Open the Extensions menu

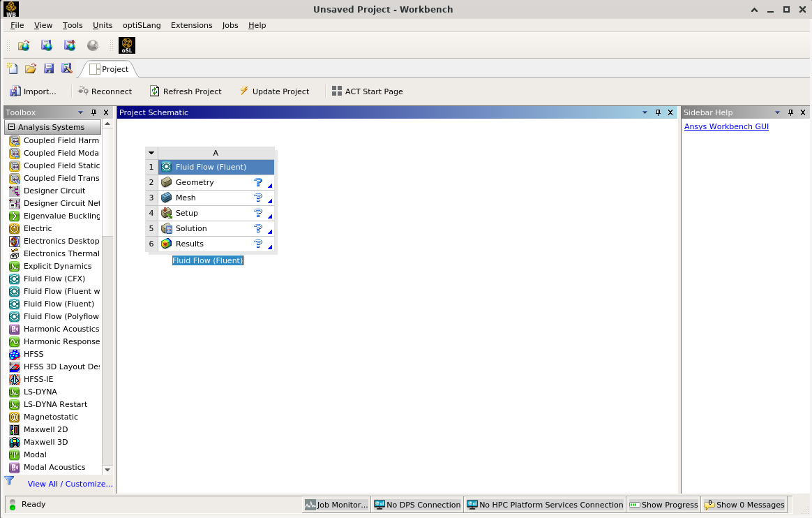point(191,25)
